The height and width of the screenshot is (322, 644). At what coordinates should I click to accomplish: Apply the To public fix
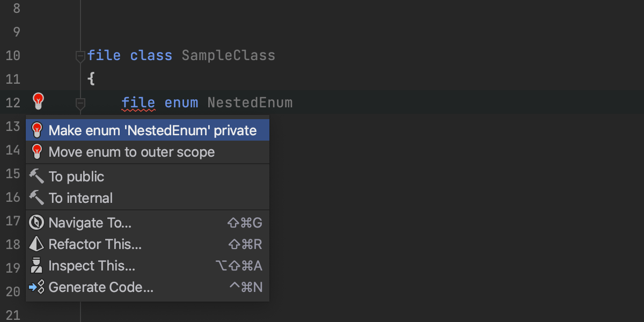[x=76, y=177]
